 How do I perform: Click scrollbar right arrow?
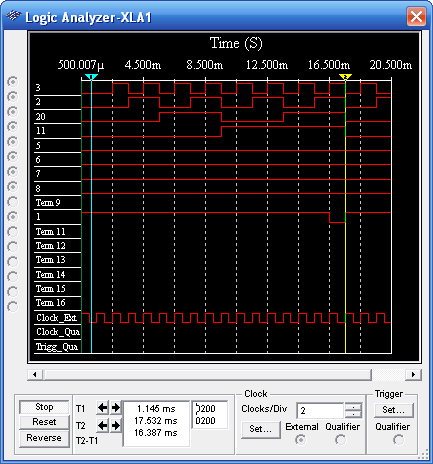413,374
